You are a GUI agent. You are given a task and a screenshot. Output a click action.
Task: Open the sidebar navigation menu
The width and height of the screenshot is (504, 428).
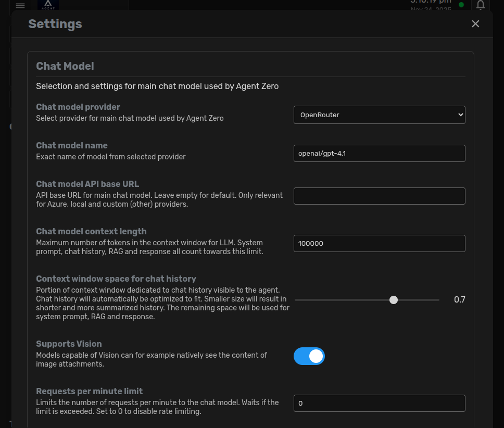point(20,6)
